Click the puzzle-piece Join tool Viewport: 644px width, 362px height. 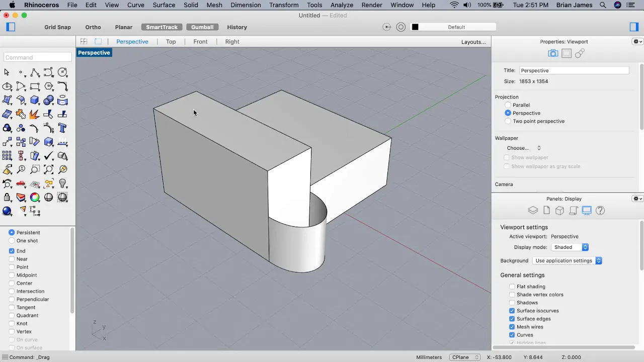pyautogui.click(x=21, y=114)
